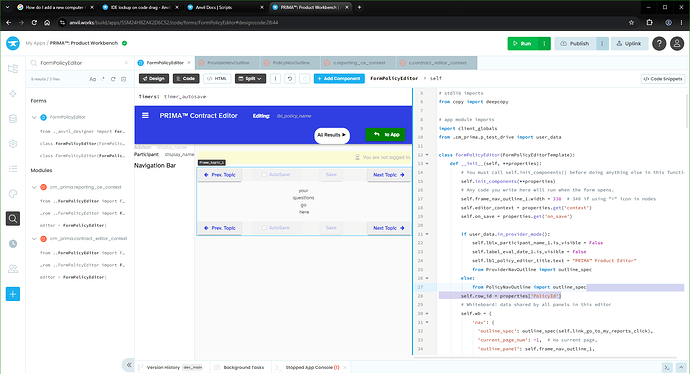The image size is (690, 374).
Task: Open the history clock sidebar icon
Action: [13, 243]
